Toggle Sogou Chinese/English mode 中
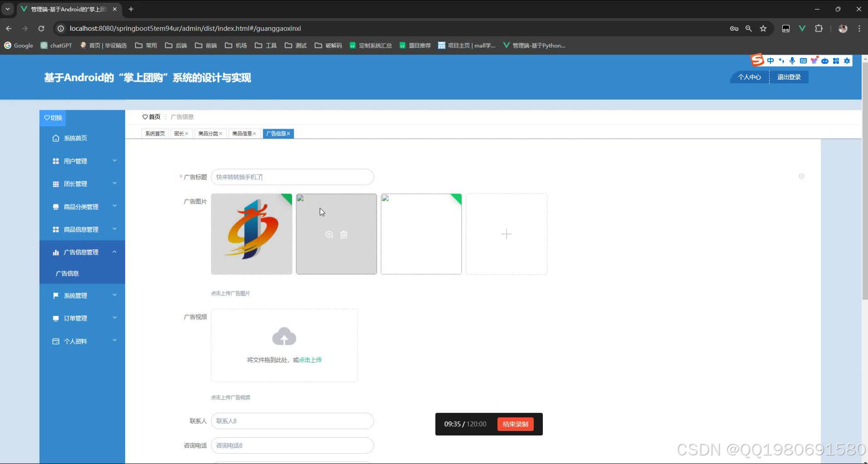This screenshot has width=868, height=464. tap(770, 61)
